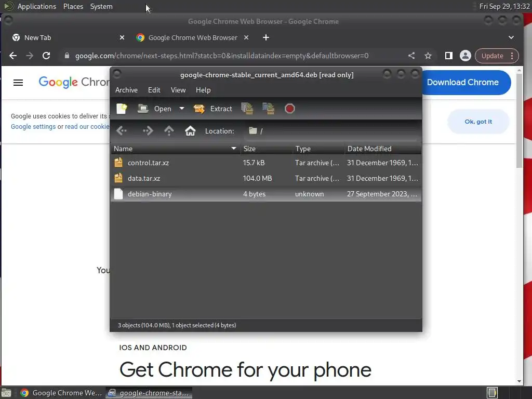Open the Edit menu in archive manager
Image resolution: width=532 pixels, height=399 pixels.
(x=154, y=90)
